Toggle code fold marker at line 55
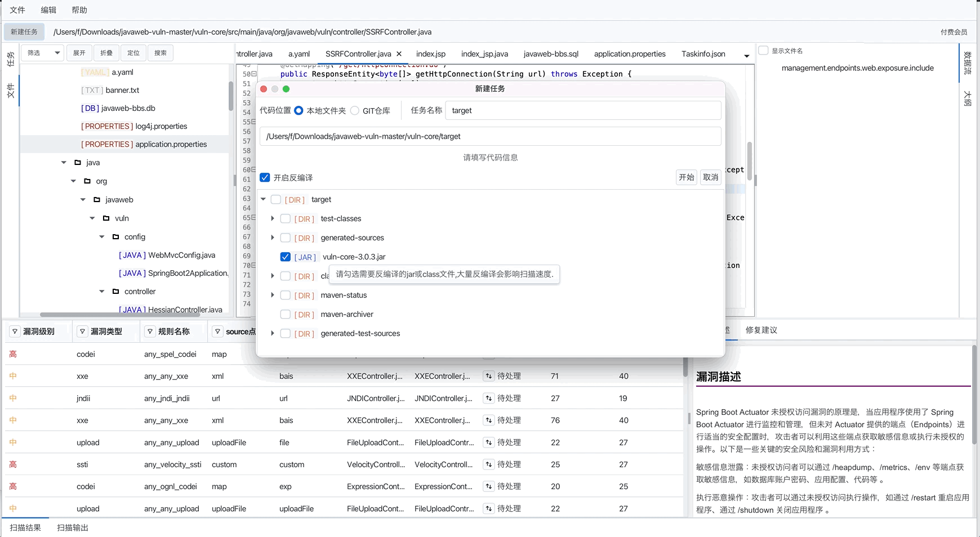Viewport: 980px width, 537px height. click(x=254, y=122)
